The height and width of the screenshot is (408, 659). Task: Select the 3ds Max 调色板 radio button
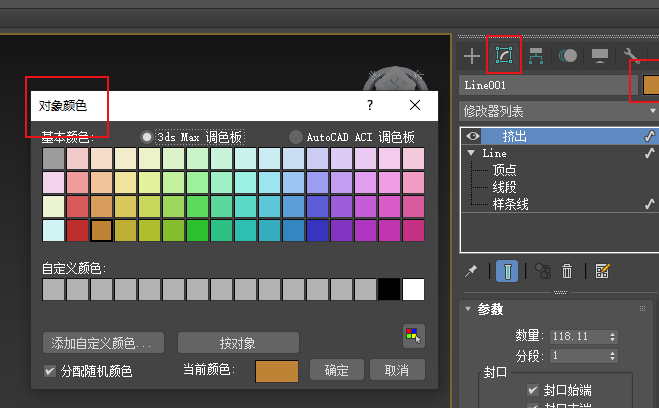tap(147, 137)
